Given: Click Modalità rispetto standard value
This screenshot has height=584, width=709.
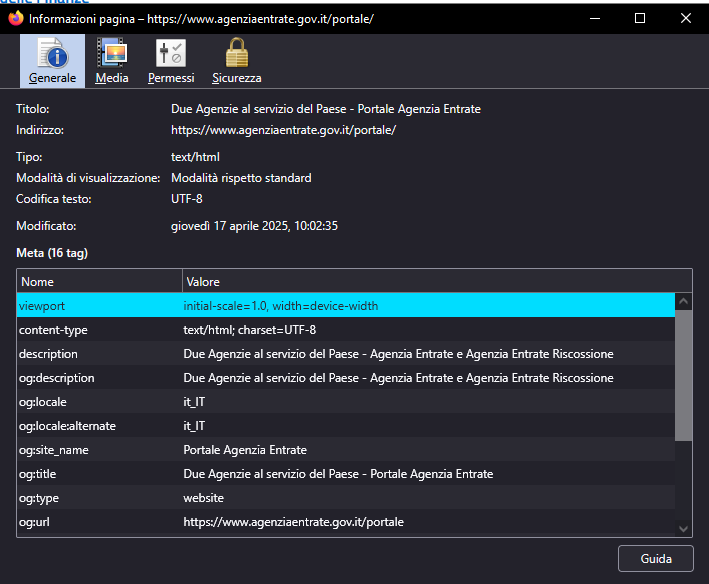Looking at the screenshot, I should click(241, 178).
